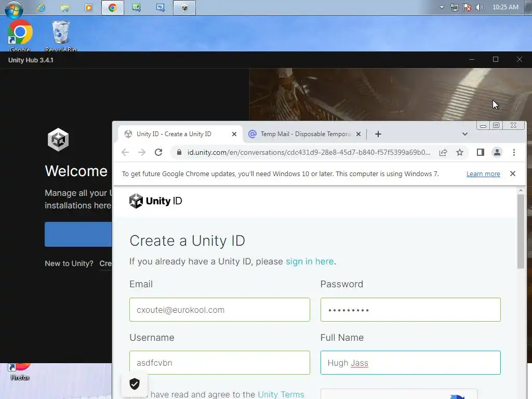
Task: Open the 10:25 AM system clock
Action: pos(505,7)
